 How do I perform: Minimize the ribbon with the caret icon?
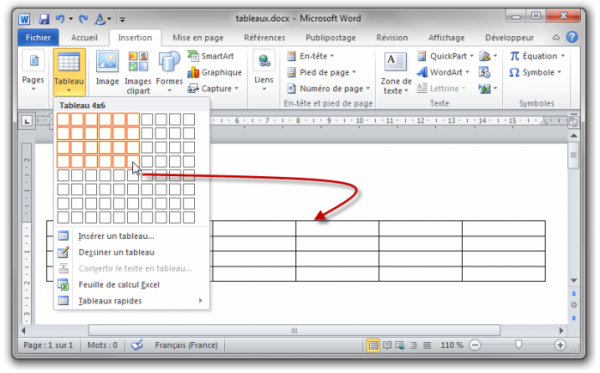click(556, 37)
